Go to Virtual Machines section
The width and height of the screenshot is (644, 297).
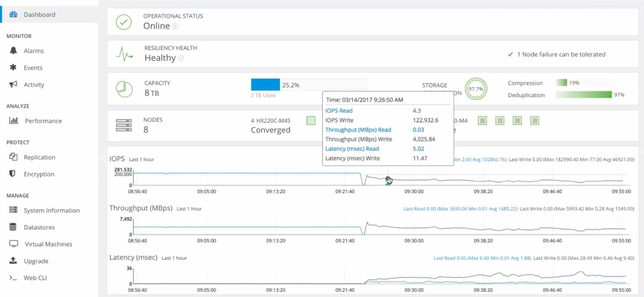click(48, 244)
